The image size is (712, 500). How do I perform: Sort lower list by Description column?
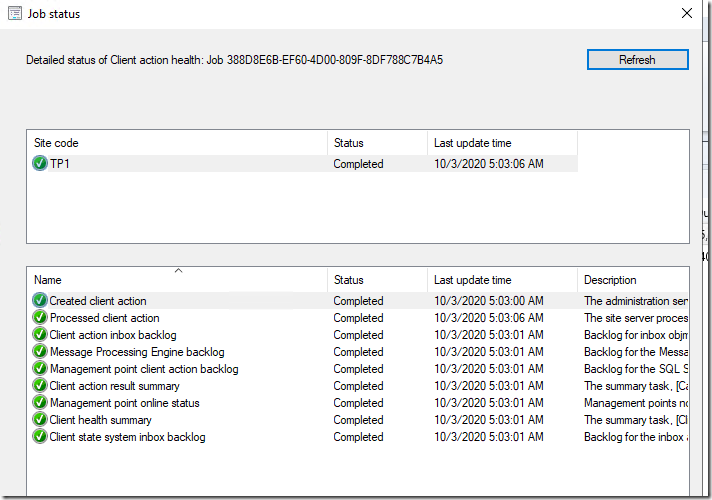[631, 280]
